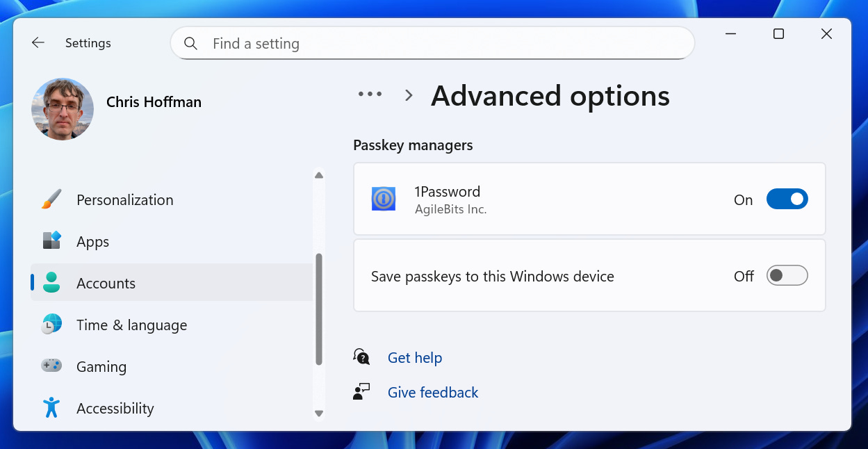The height and width of the screenshot is (449, 868).
Task: Open the Get help link
Action: 415,357
